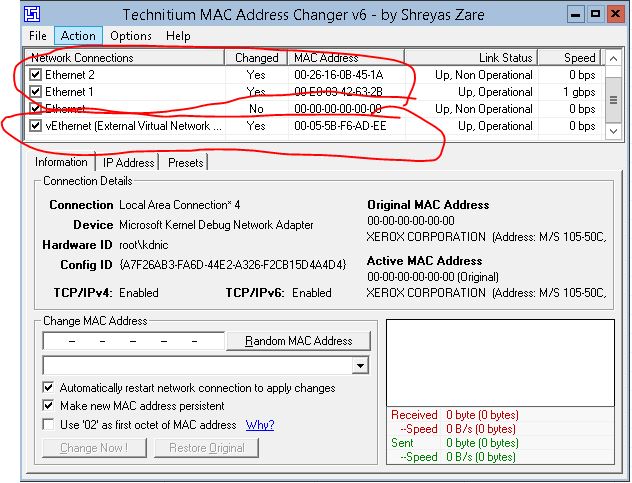Switch to the IP Address tab
Image resolution: width=632 pixels, height=483 pixels.
(129, 163)
